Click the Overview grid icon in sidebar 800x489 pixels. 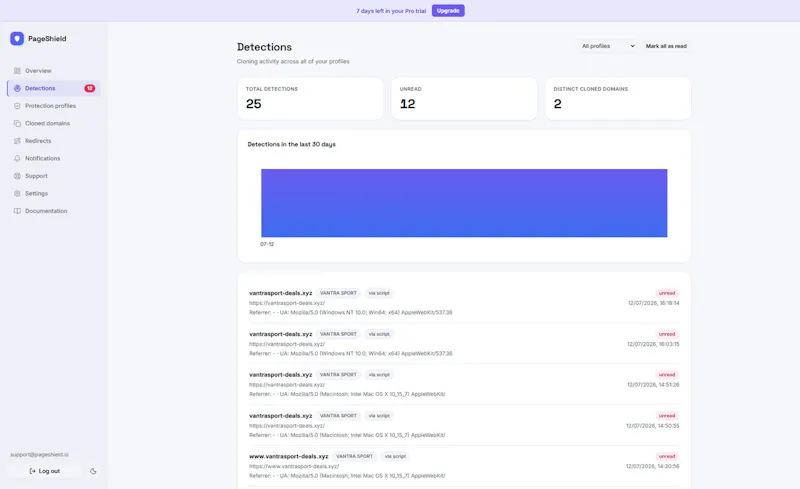click(17, 71)
